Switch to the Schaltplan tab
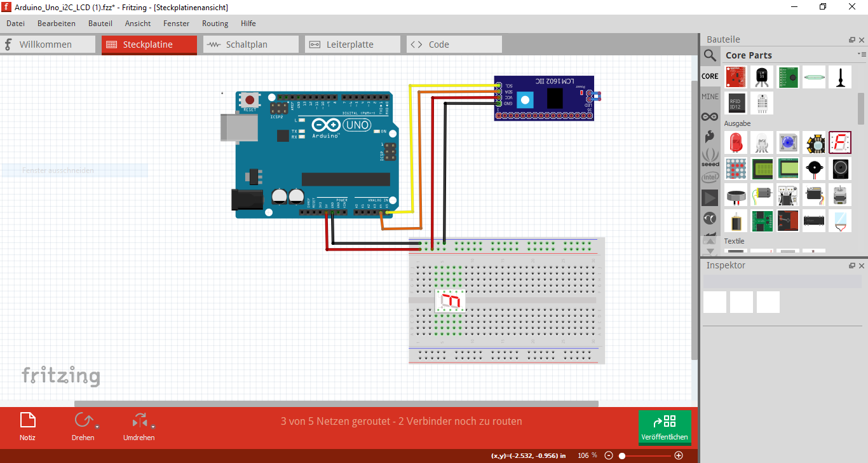 (251, 45)
